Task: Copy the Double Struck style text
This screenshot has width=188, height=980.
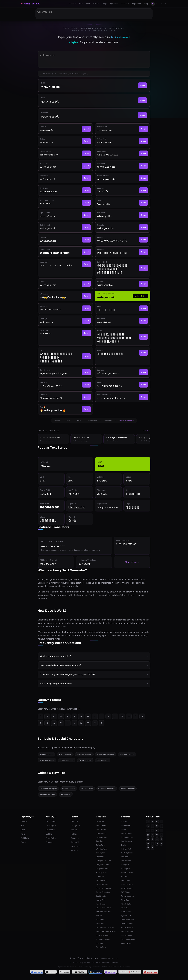Action: pos(86,153)
